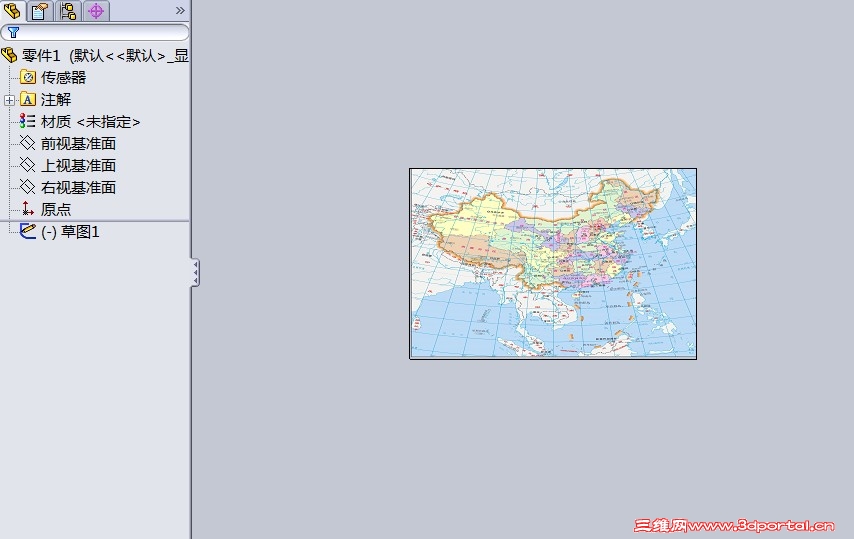
Task: Click the 原点 origin icon
Action: [x=27, y=209]
